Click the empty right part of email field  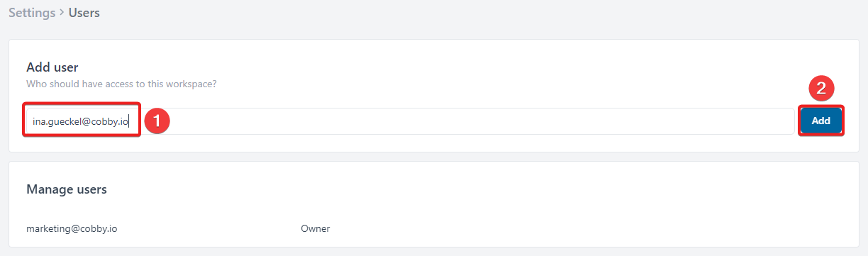click(x=482, y=121)
